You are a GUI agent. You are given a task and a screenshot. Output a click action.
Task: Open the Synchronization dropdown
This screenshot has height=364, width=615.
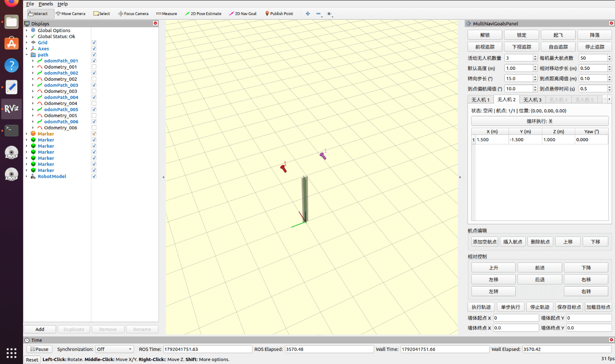[x=114, y=349]
